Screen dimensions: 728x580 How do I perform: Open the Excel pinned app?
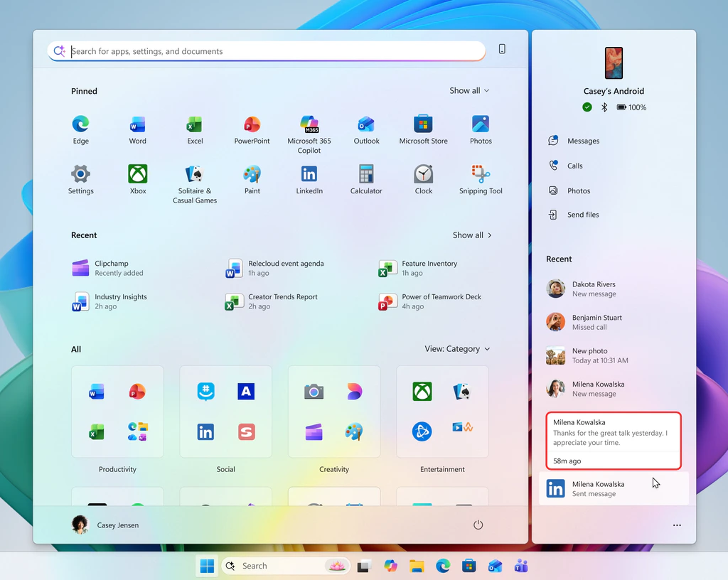coord(195,130)
